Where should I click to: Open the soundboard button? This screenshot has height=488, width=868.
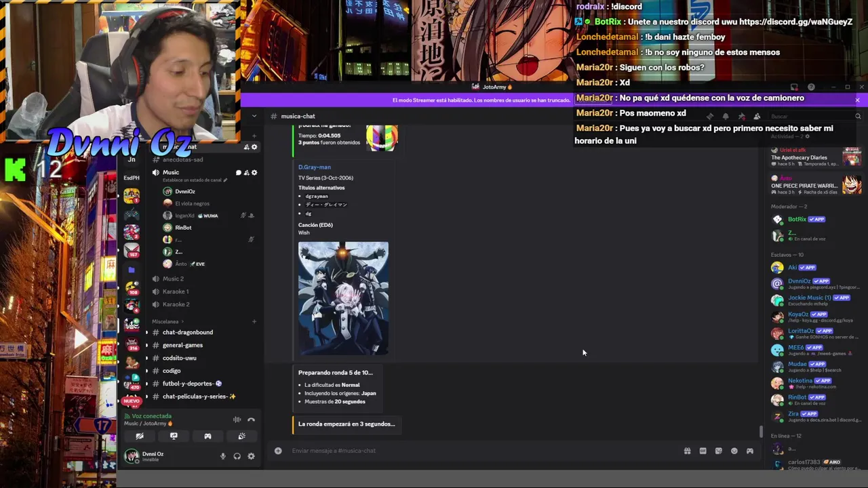coord(241,436)
